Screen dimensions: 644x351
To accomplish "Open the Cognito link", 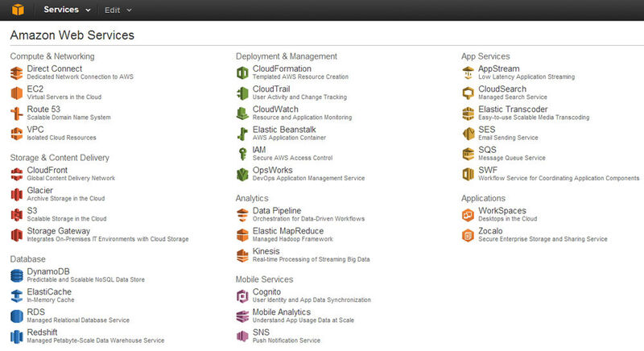I will tap(266, 292).
